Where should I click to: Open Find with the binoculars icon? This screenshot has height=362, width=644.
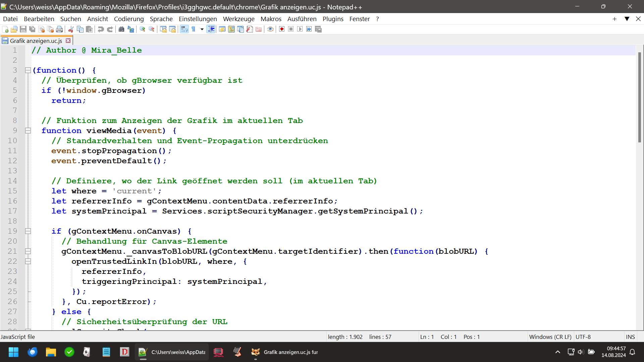[121, 29]
